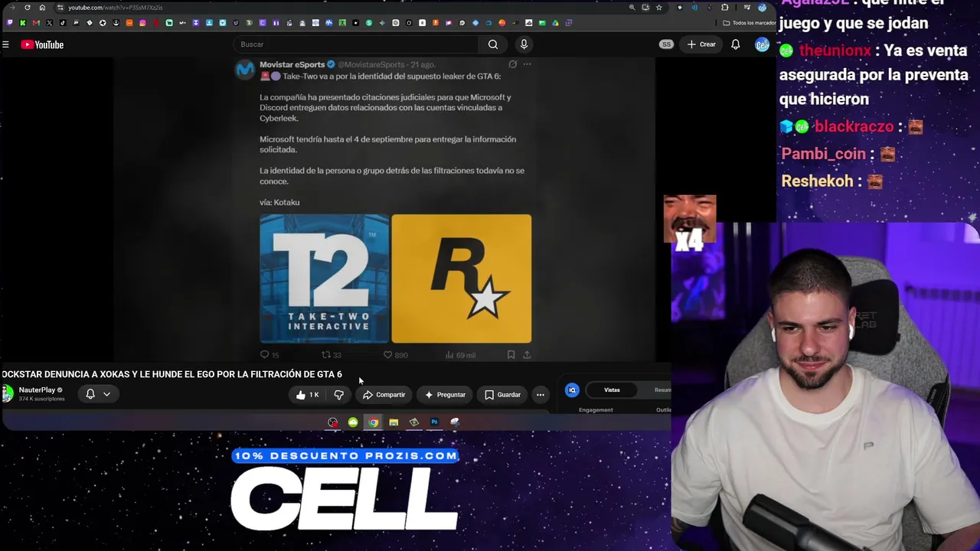Open YouTube notifications bell in header
This screenshot has width=980, height=551.
click(735, 44)
